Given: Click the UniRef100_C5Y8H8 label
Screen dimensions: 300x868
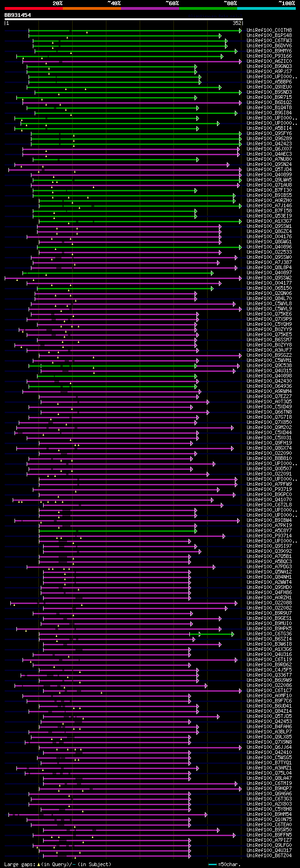Looking at the screenshot, I should [x=269, y=809].
